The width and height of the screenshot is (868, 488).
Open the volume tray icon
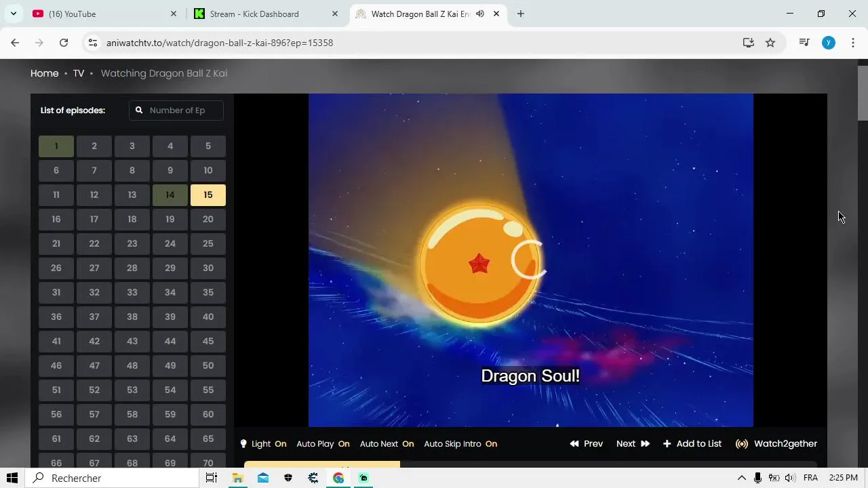click(789, 478)
